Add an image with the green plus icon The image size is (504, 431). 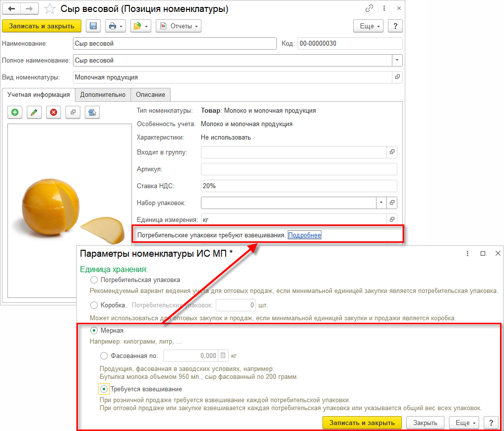click(x=15, y=112)
